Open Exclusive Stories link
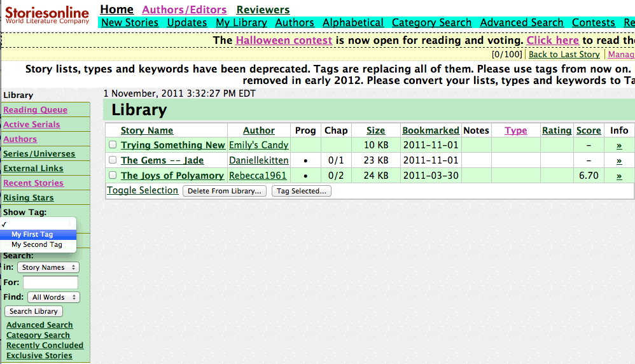635x364 pixels. (39, 356)
